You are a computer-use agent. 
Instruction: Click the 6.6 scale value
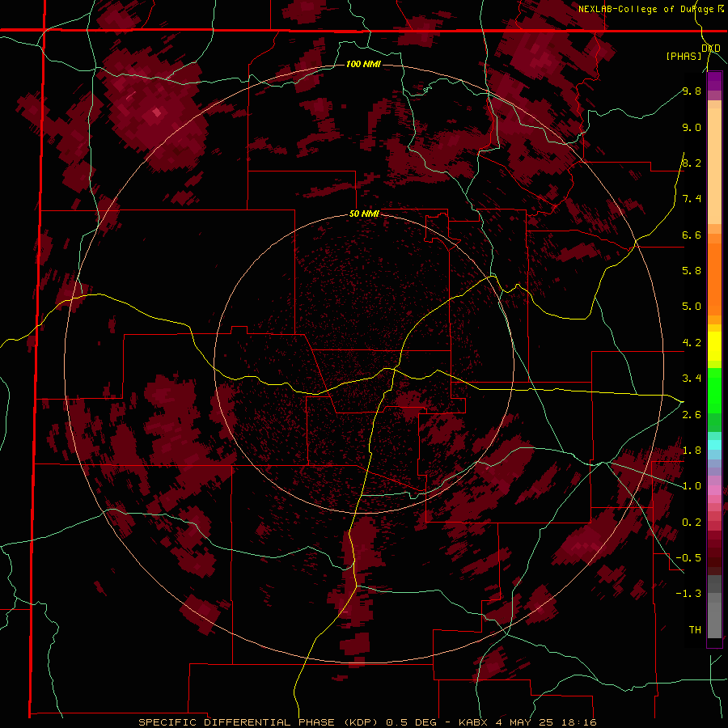point(692,235)
